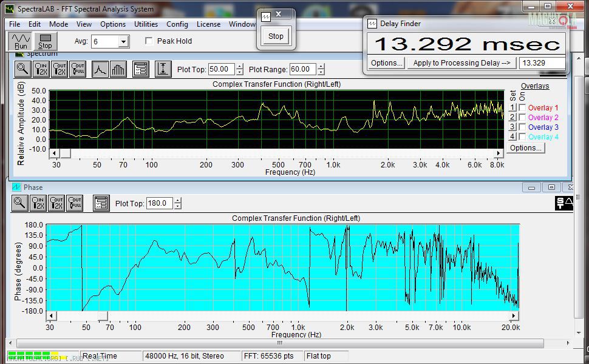The image size is (589, 364).
Task: Click Zoom Out 2X in the Spectrum toolbar
Action: (x=60, y=69)
